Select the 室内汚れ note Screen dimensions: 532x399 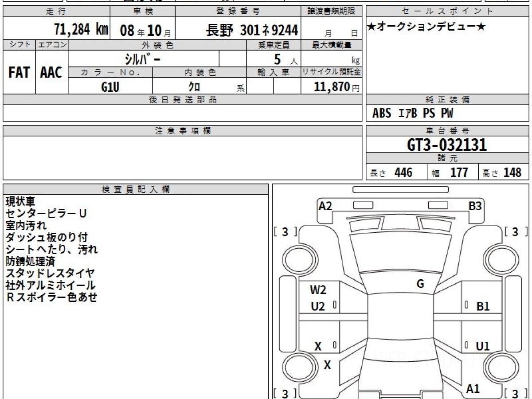pos(26,225)
